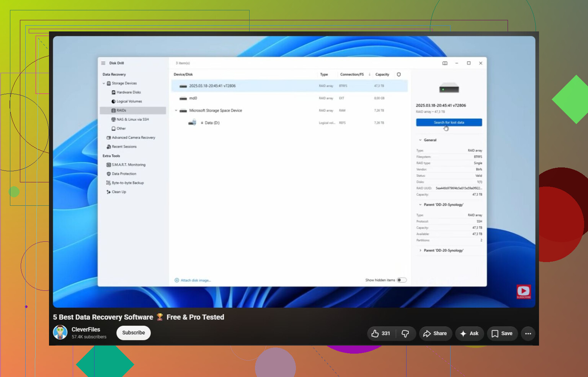Click the RAID UUID value

pos(459,188)
